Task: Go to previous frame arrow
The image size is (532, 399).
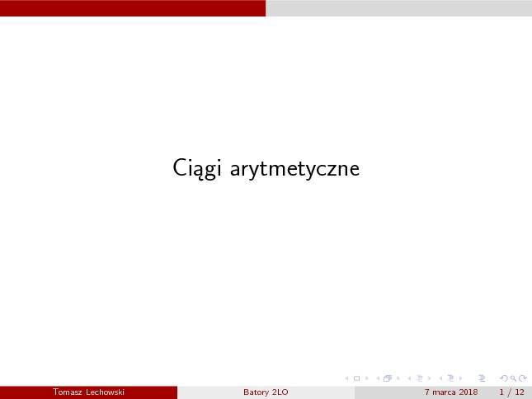Action: [378, 378]
